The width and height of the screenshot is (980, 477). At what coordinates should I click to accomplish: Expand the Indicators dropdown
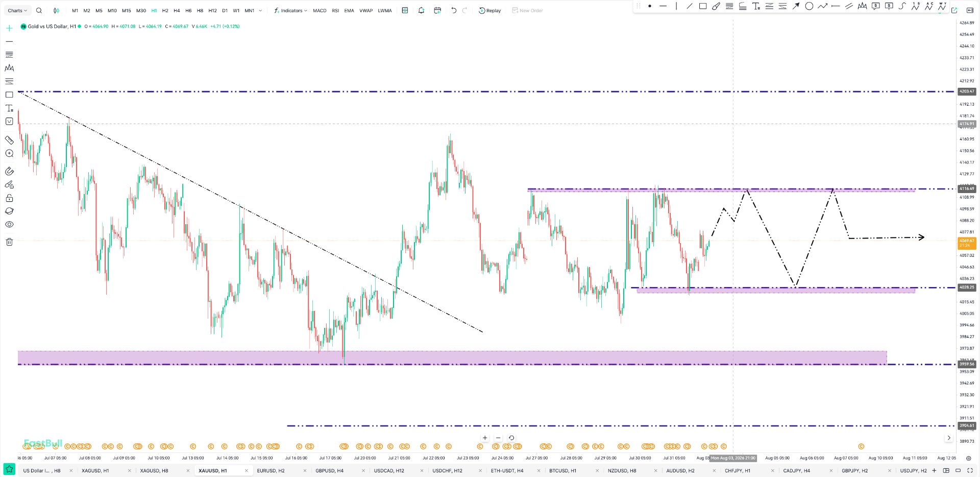(x=290, y=11)
